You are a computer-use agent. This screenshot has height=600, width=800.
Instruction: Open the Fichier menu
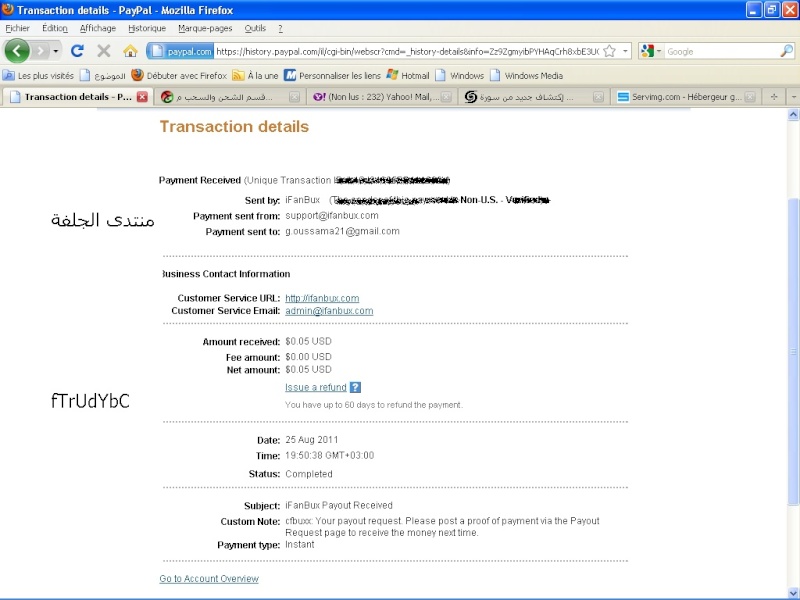[17, 29]
